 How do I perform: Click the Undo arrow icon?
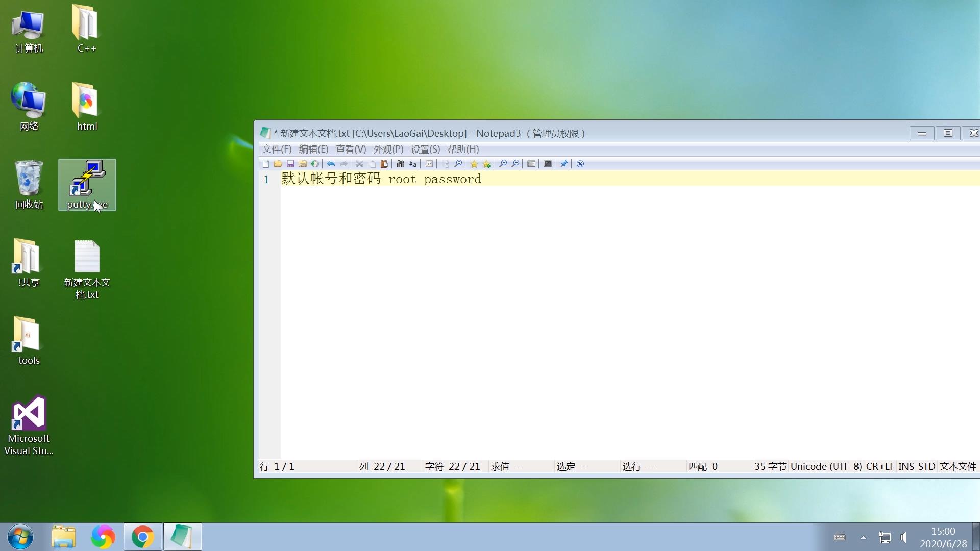[x=331, y=164]
